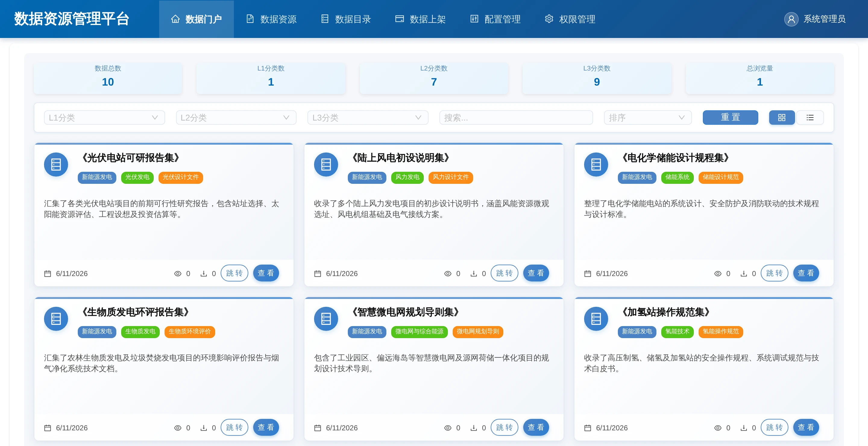This screenshot has width=868, height=446.
Task: Click the dataset icon of 加氢站操作规范集
Action: point(596,319)
